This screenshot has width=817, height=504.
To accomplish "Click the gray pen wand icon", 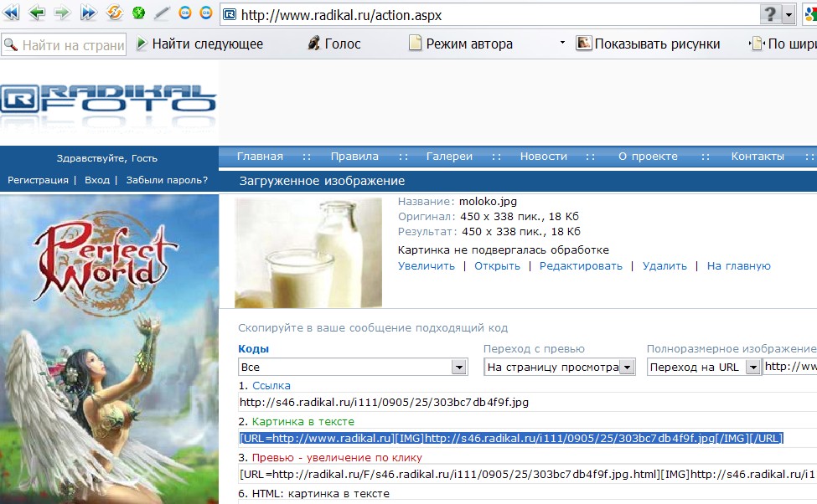I will tap(162, 13).
